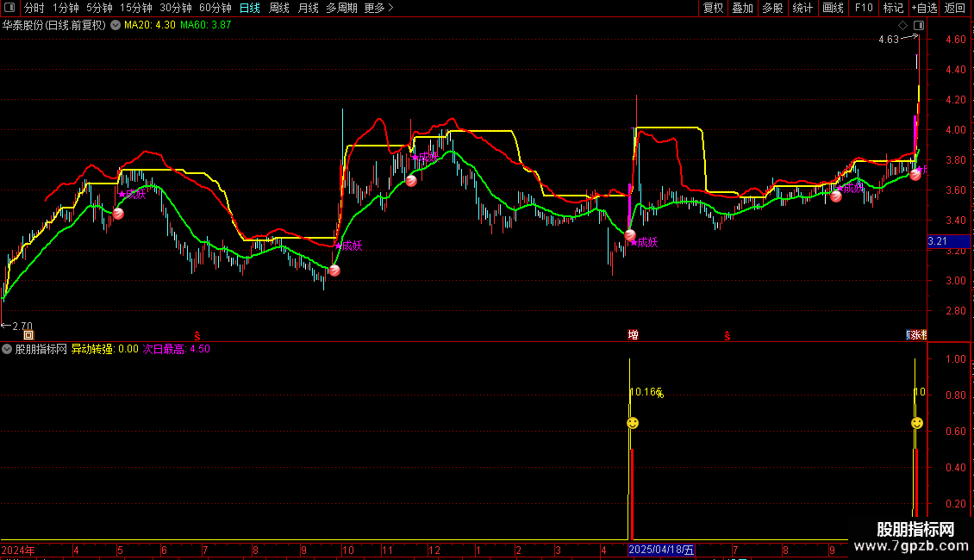Click the red ball buy-signal near September low
974x560 pixels.
pos(334,270)
